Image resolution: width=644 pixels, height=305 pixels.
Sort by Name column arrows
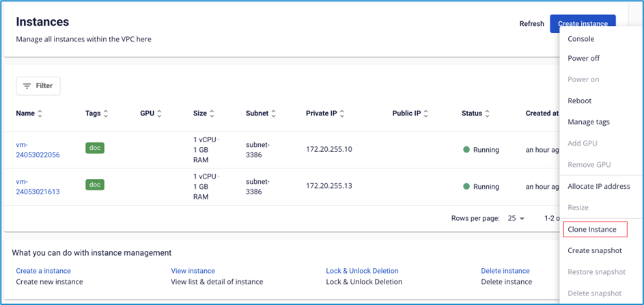click(x=40, y=114)
